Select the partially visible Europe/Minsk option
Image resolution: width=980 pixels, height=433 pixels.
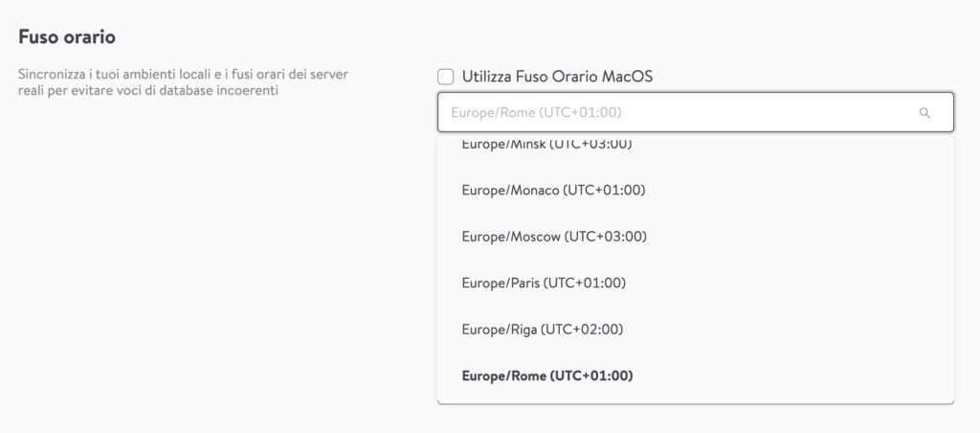696,146
